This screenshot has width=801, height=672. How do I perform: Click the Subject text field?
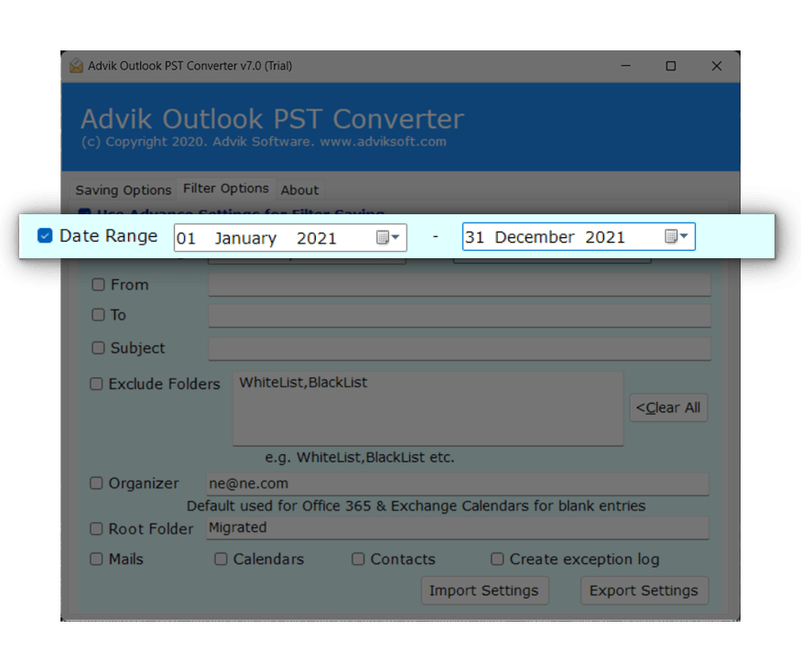[x=460, y=349]
